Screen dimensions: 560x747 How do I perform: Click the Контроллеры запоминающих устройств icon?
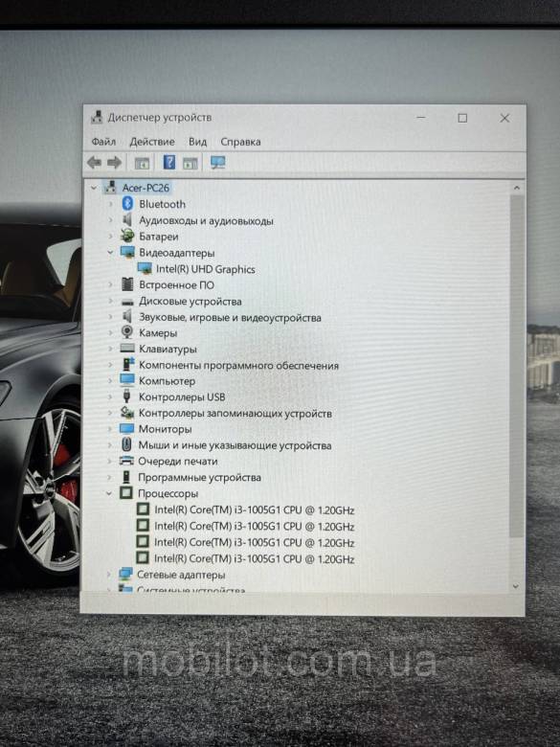tap(126, 412)
